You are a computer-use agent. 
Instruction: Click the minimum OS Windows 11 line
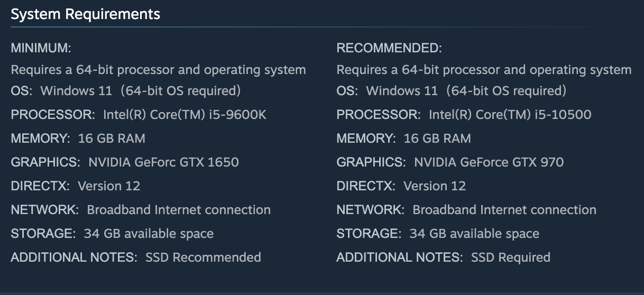point(126,91)
